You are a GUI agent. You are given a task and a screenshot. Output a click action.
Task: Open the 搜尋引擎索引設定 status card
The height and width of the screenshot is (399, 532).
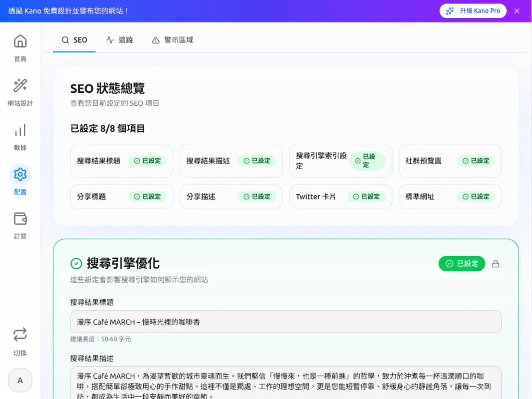[340, 161]
